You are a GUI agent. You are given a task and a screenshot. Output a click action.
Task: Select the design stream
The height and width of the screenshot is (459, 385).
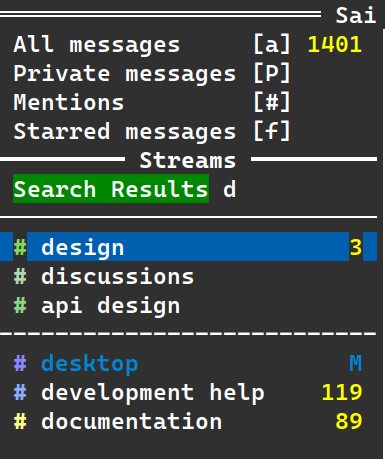pyautogui.click(x=188, y=247)
